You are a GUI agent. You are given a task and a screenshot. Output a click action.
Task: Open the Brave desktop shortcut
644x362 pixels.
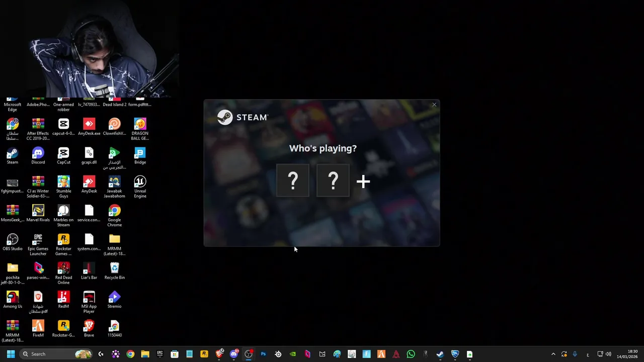(x=89, y=328)
